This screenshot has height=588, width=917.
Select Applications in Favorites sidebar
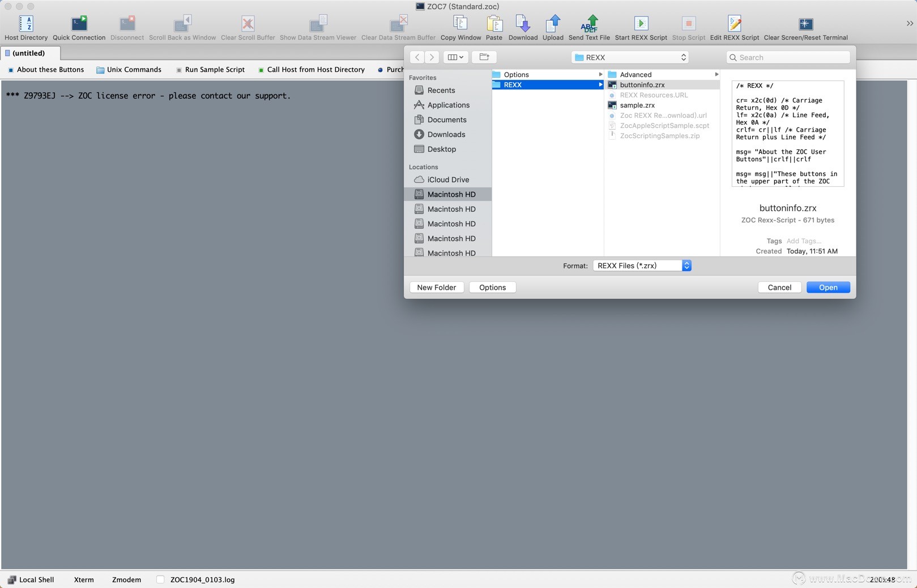[449, 105]
